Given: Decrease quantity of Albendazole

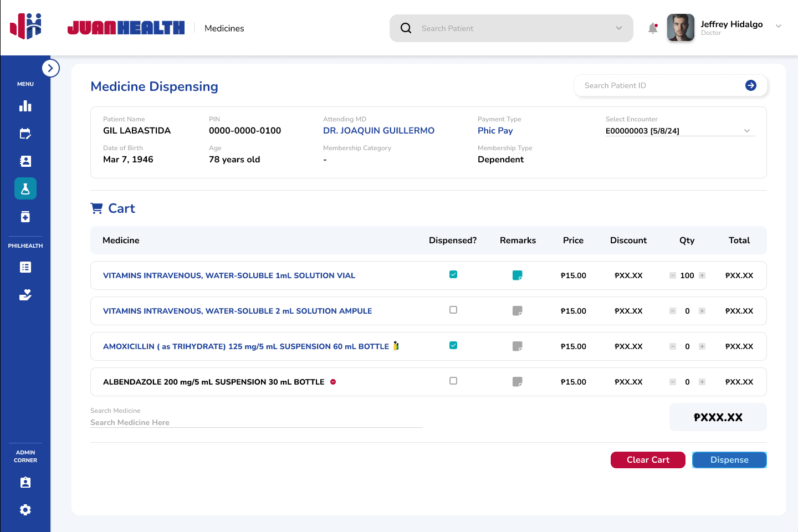Looking at the screenshot, I should coord(673,382).
